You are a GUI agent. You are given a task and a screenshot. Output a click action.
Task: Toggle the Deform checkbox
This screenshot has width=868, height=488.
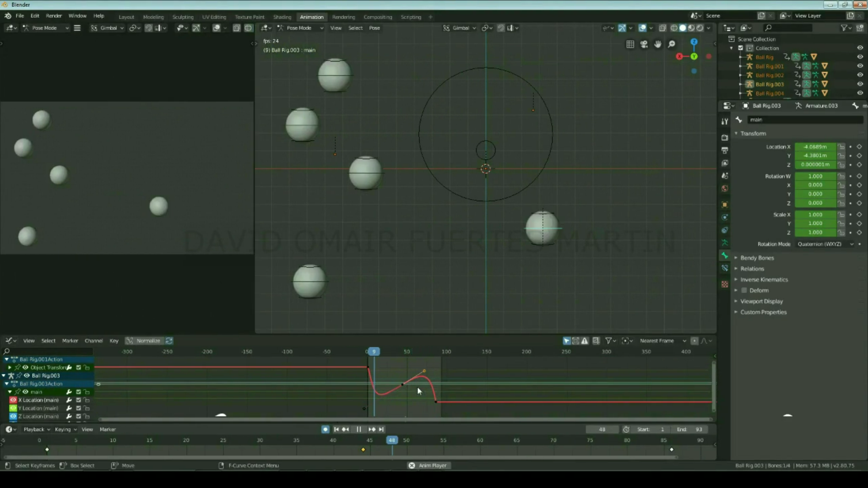tap(744, 291)
